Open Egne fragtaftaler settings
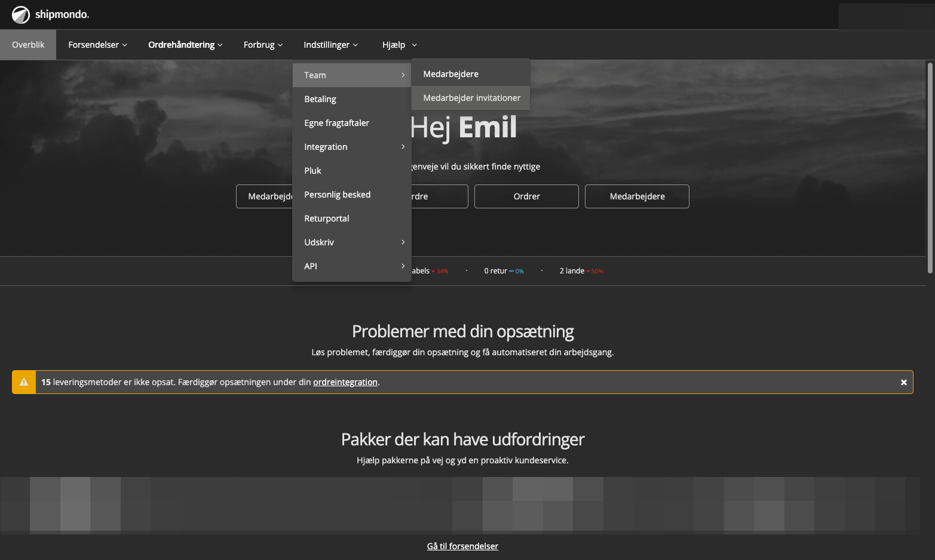This screenshot has width=935, height=560. coord(352,123)
